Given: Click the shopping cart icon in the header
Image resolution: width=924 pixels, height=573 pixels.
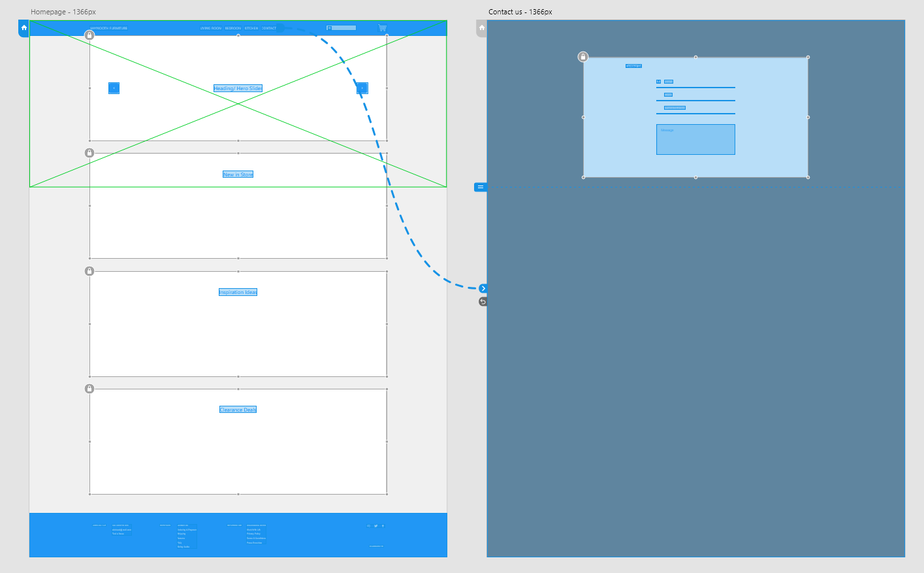Looking at the screenshot, I should click(382, 27).
